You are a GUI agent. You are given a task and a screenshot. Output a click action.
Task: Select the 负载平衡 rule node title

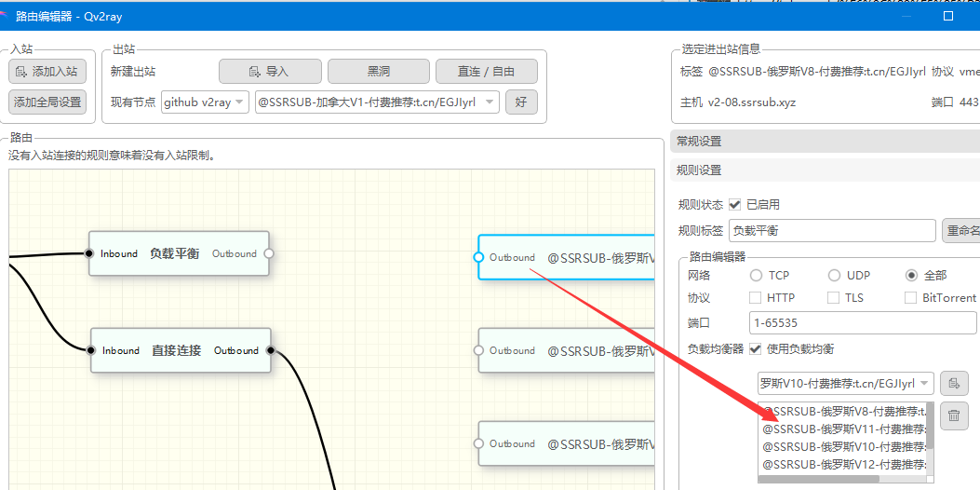point(174,253)
